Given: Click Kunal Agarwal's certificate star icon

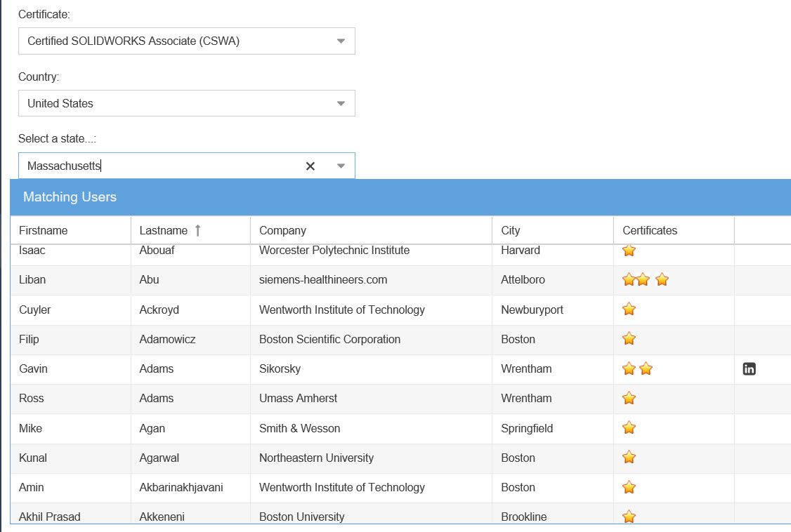Looking at the screenshot, I should point(629,458).
